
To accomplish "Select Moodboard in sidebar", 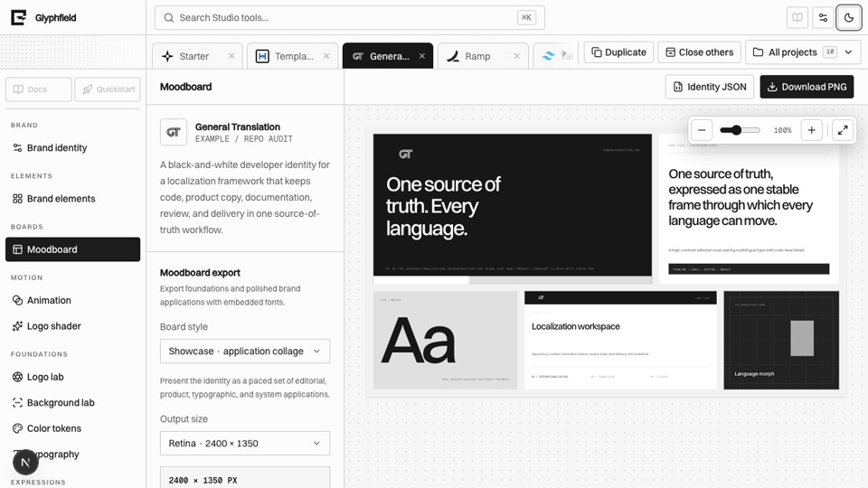I will (72, 249).
